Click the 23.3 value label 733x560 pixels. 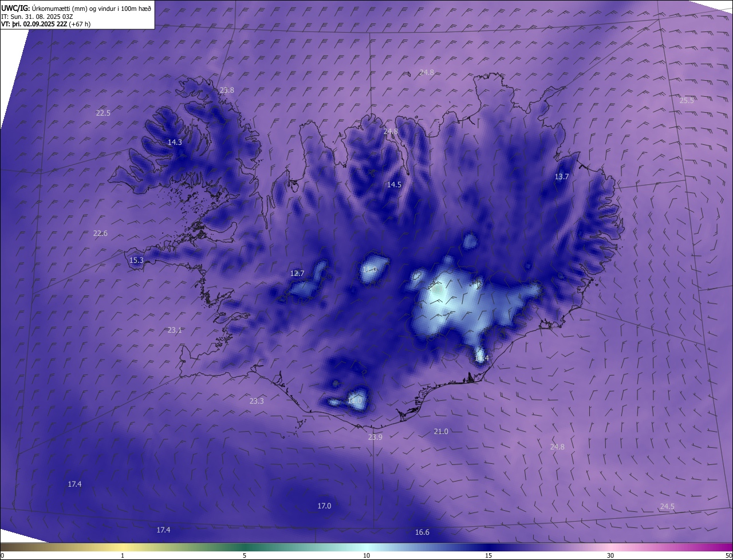click(257, 401)
